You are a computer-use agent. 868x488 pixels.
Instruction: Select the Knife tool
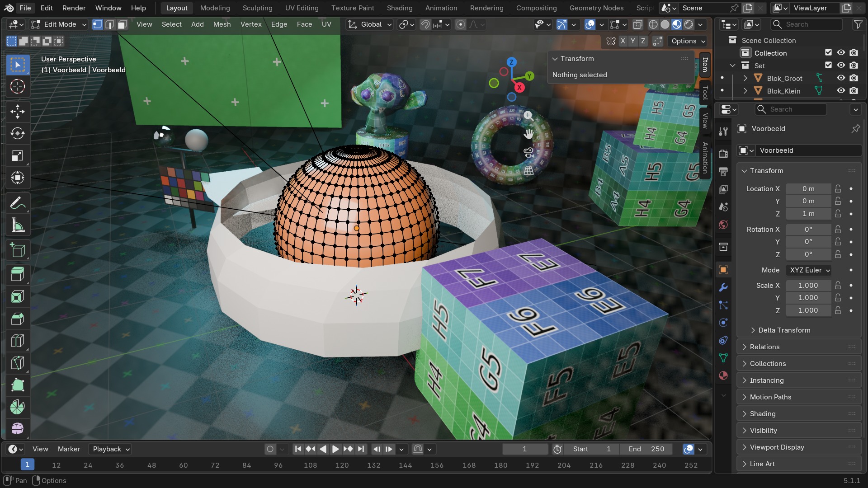tap(18, 363)
